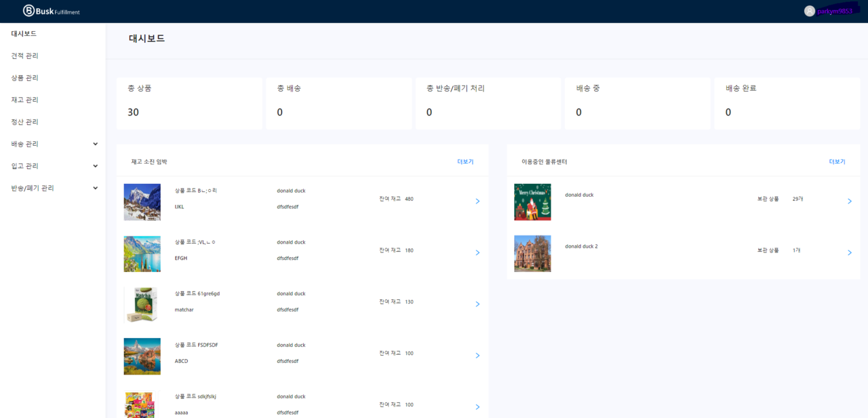Open donald duck logistics center arrow
The width and height of the screenshot is (868, 418).
pyautogui.click(x=850, y=202)
